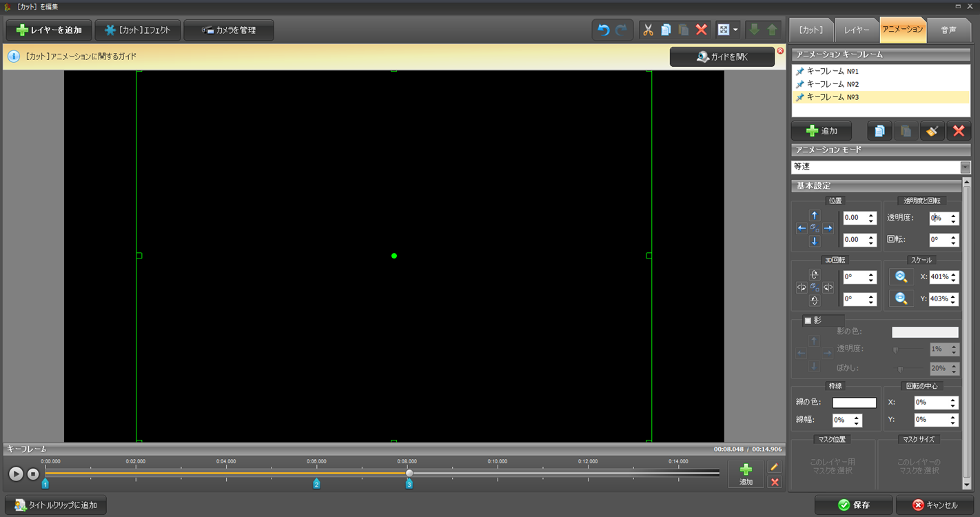Select キーフレーム №1 in keyframe list
This screenshot has height=517, width=980.
pyautogui.click(x=833, y=71)
